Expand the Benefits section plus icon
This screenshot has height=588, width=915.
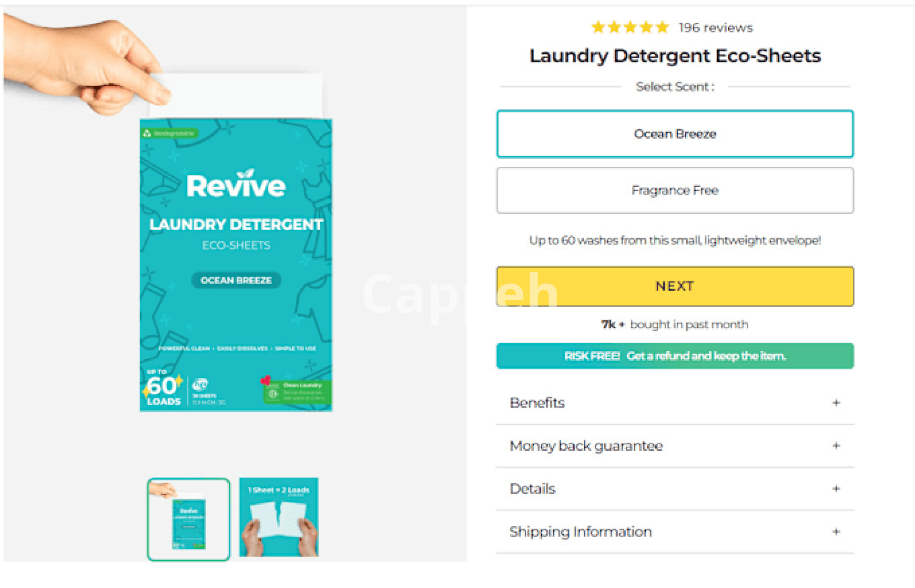point(836,403)
